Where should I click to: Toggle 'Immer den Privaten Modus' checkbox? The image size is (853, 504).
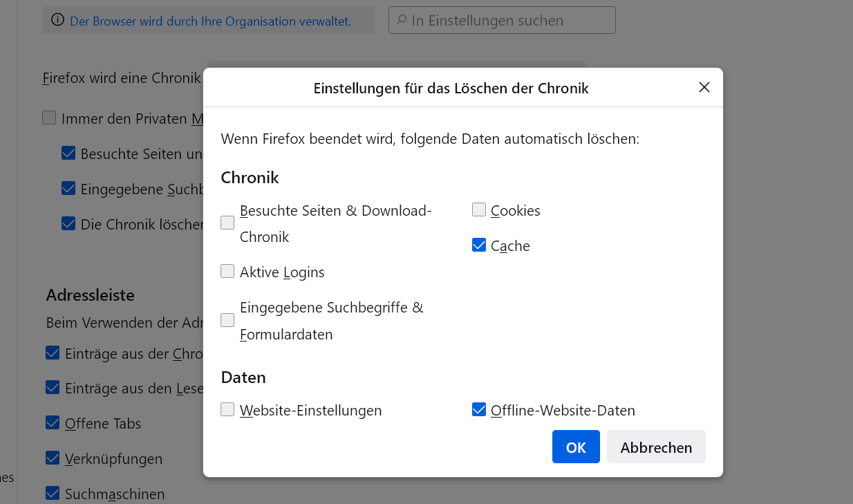click(x=49, y=118)
